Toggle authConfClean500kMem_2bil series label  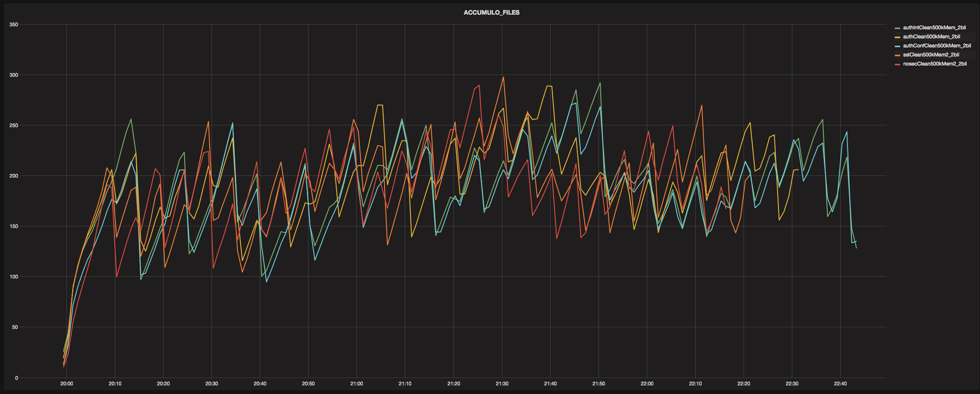click(937, 46)
